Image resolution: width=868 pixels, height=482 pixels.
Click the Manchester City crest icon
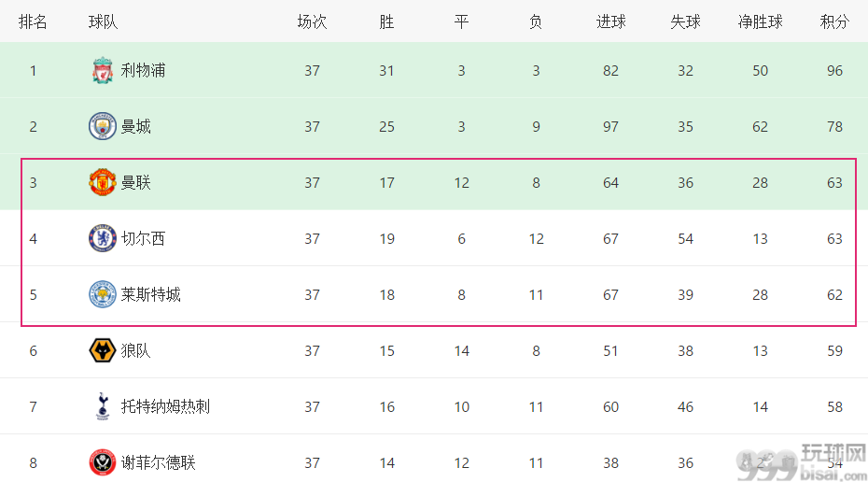pos(103,126)
